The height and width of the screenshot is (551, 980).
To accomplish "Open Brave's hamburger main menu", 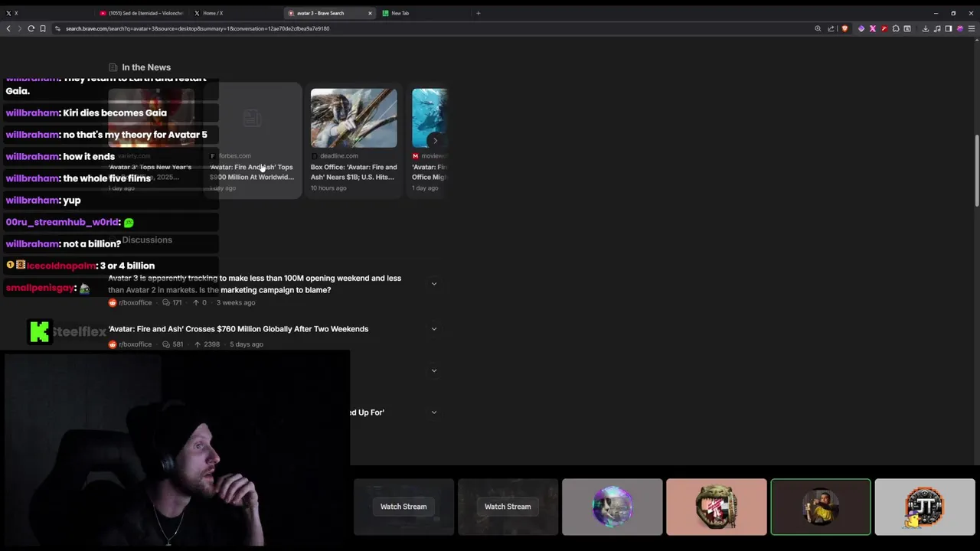I will pos(972,28).
